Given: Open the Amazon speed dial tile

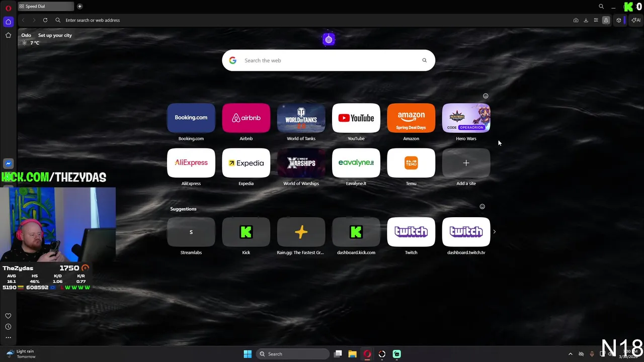Looking at the screenshot, I should pyautogui.click(x=411, y=118).
